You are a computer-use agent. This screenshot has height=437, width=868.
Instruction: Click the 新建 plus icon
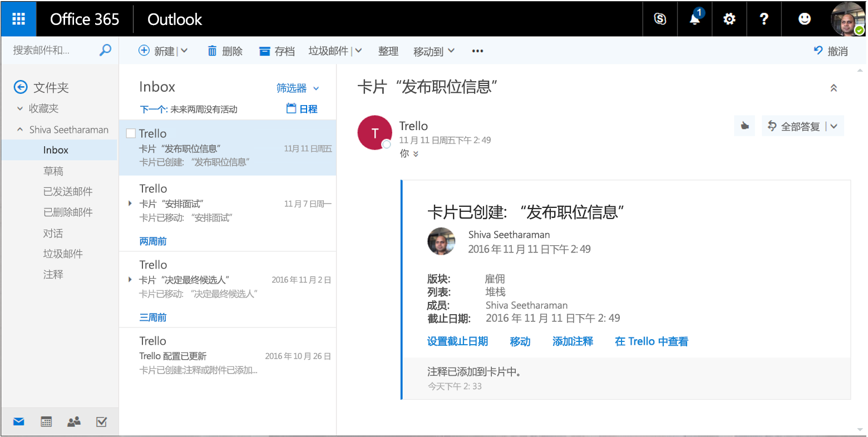[x=144, y=51]
